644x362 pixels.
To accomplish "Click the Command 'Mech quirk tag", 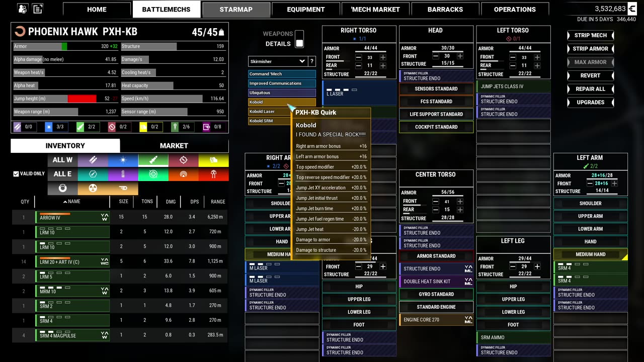I will tap(282, 74).
